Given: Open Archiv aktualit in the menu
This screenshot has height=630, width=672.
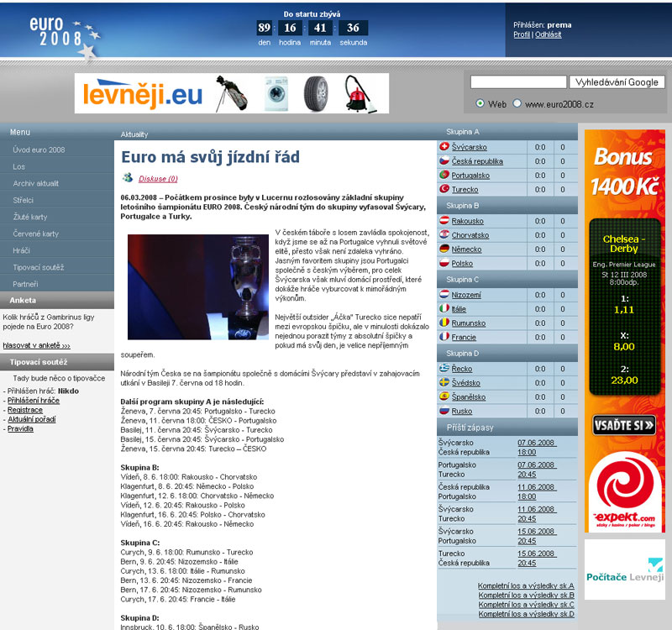Looking at the screenshot, I should (36, 183).
